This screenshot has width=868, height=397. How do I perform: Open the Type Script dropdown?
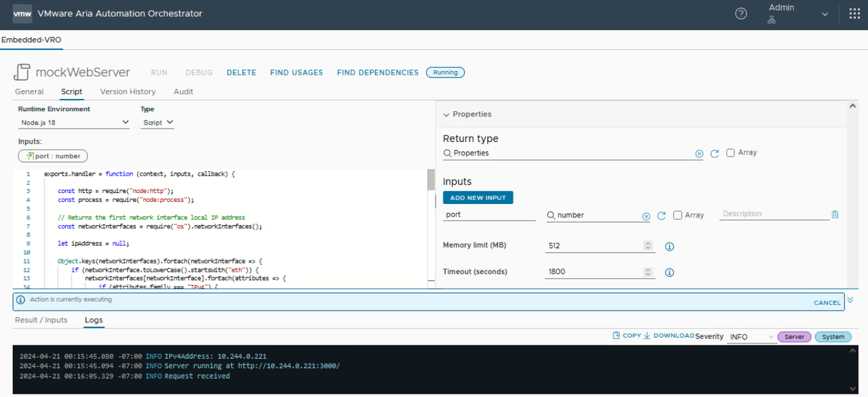click(157, 123)
